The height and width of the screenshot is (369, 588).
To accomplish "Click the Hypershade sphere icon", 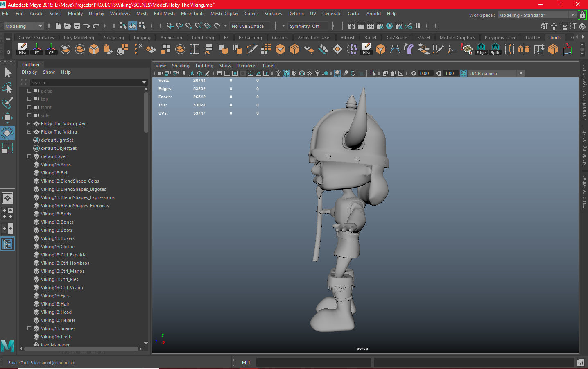I will click(389, 26).
